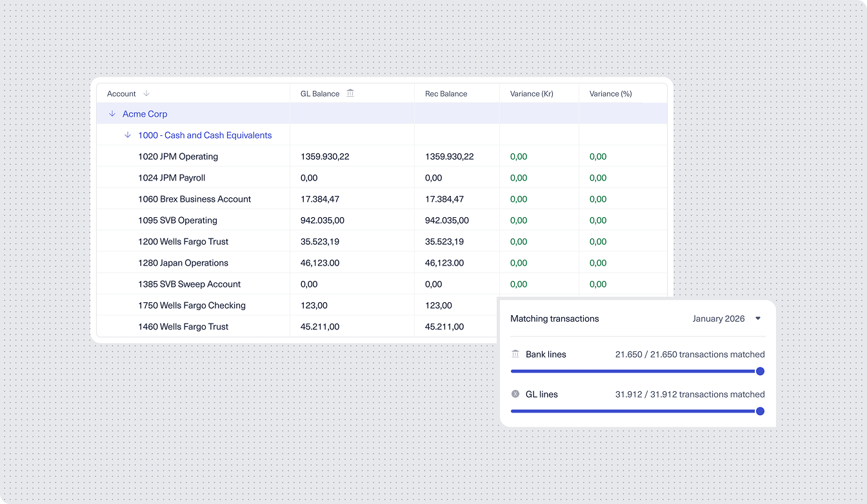Click the Matching transactions panel title
Viewport: 867px width, 504px height.
coord(555,318)
